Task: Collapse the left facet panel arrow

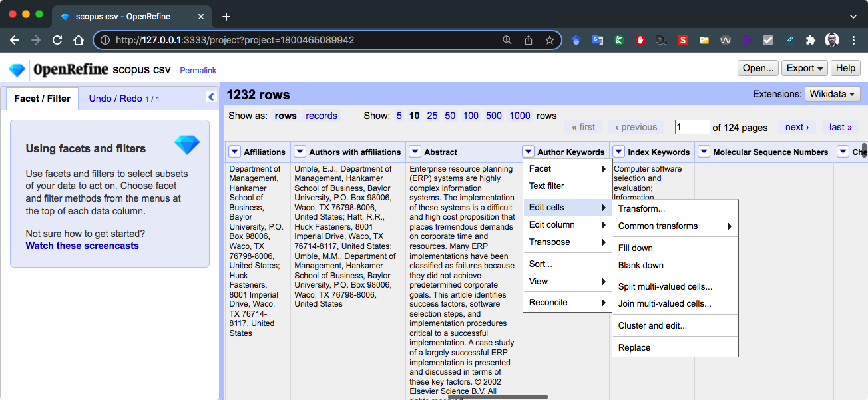Action: pyautogui.click(x=211, y=97)
